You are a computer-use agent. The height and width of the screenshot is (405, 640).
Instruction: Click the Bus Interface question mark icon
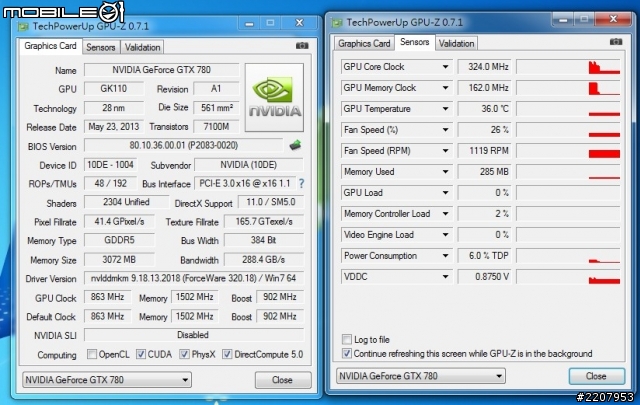pyautogui.click(x=301, y=183)
